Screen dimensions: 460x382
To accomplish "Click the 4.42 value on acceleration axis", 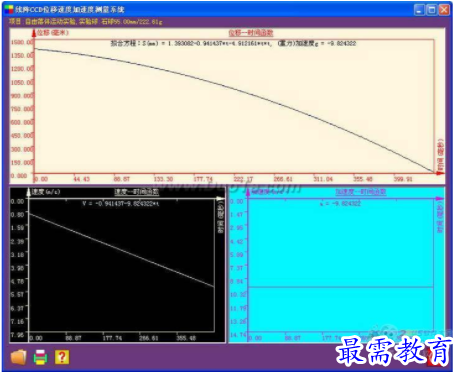I will click(x=237, y=241).
